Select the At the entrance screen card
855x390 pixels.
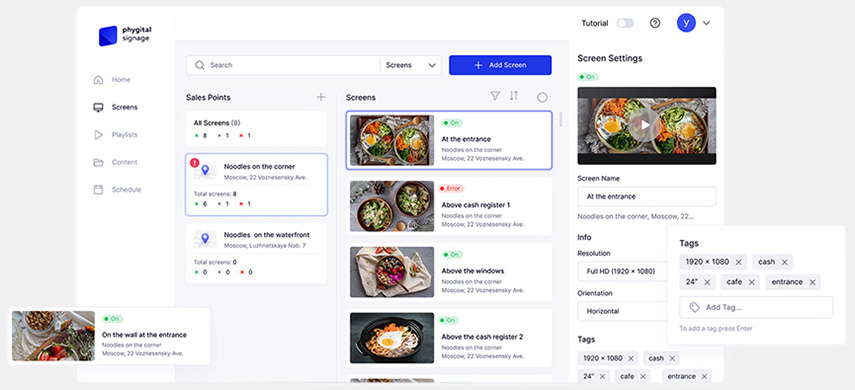(449, 140)
